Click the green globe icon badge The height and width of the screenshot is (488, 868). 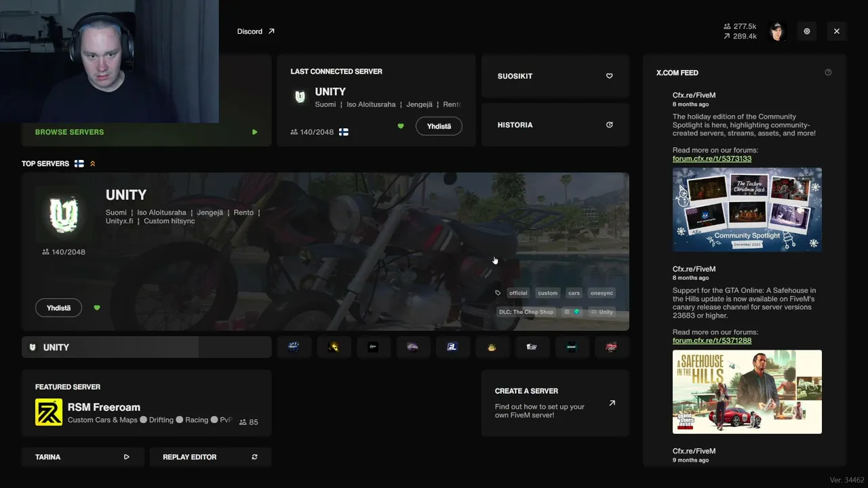click(x=577, y=312)
